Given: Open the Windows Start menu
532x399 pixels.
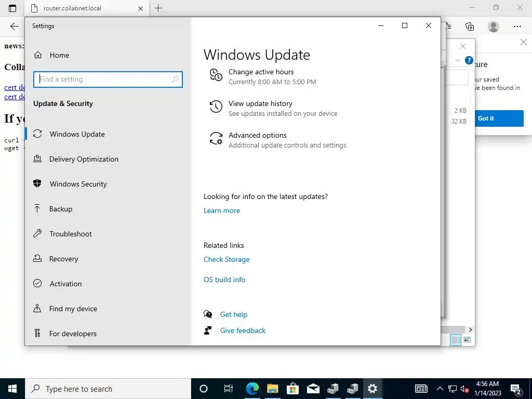Looking at the screenshot, I should [x=12, y=389].
